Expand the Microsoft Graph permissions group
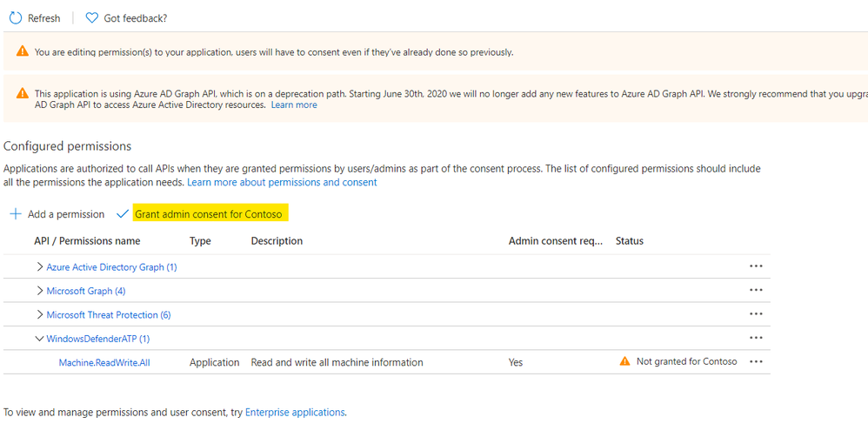 coord(39,291)
